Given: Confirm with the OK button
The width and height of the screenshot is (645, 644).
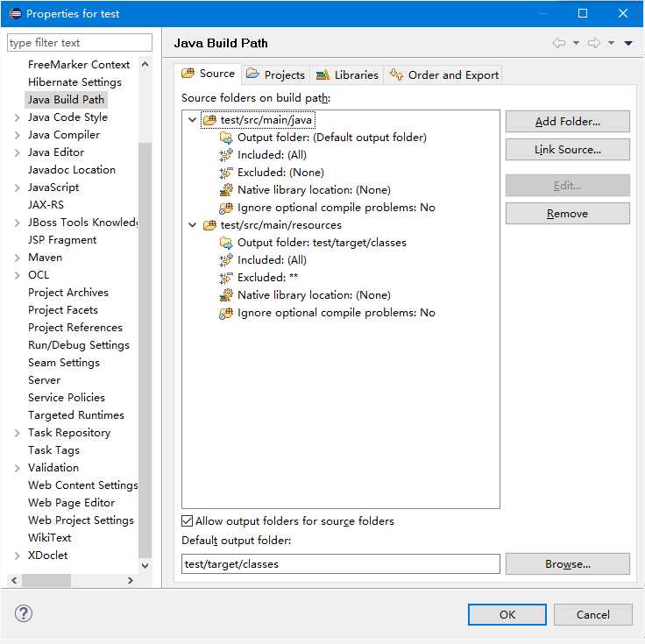Looking at the screenshot, I should [507, 615].
